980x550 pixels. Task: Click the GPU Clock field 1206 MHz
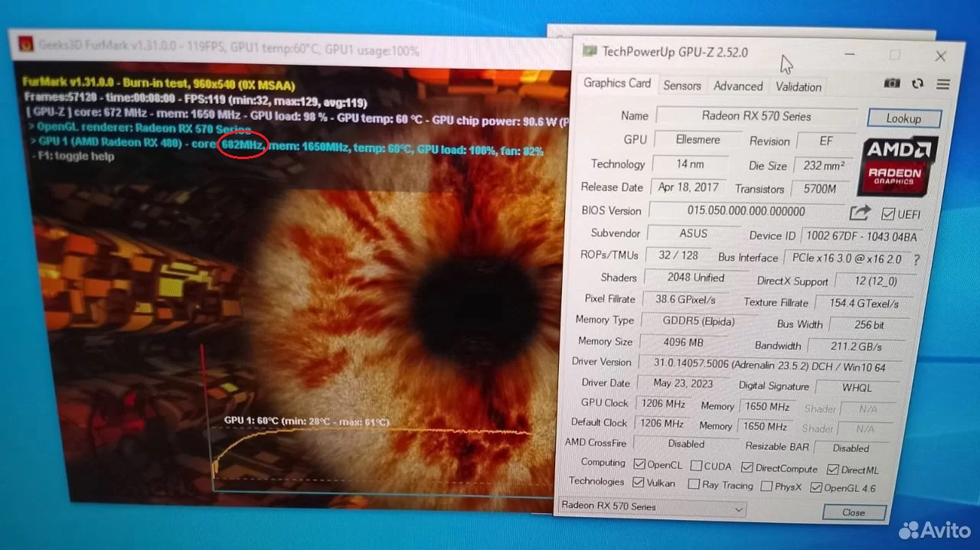tap(662, 403)
